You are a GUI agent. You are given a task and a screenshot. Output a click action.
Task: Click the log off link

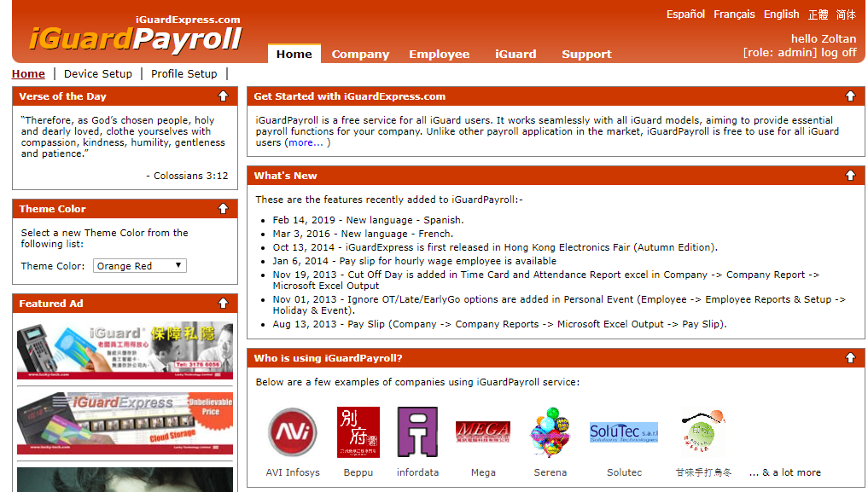[x=838, y=52]
